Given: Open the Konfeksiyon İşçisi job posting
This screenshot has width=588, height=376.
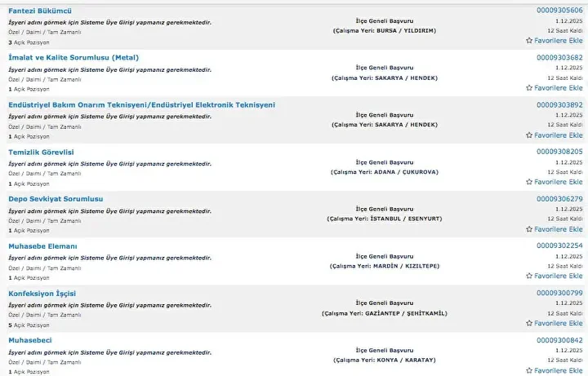Looking at the screenshot, I should click(42, 293).
